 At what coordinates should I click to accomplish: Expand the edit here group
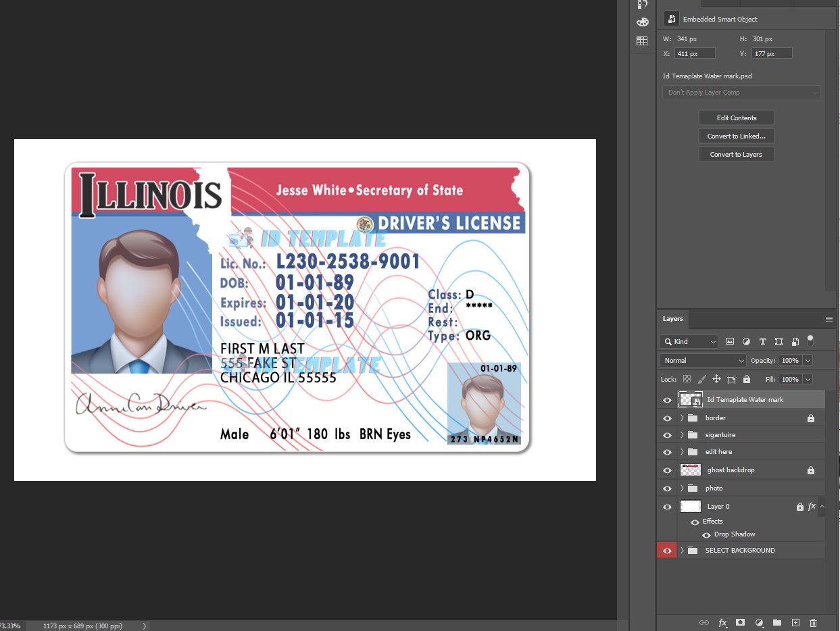682,452
